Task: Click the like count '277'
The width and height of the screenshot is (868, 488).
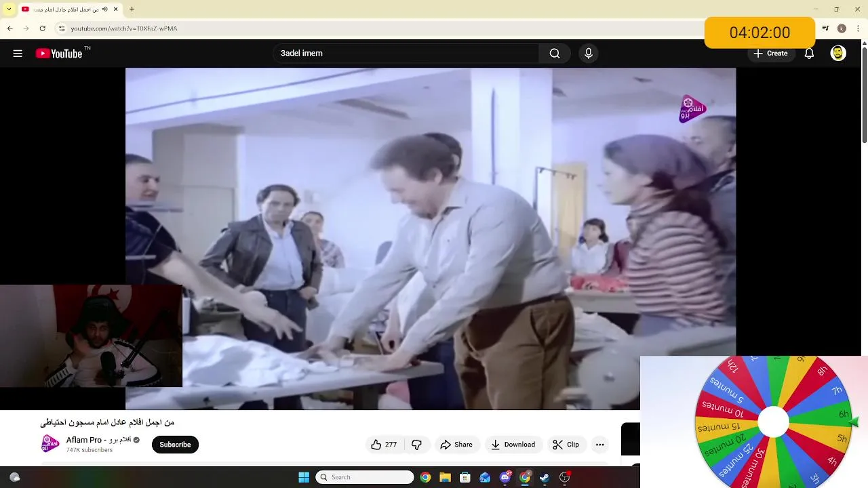Action: 391,445
